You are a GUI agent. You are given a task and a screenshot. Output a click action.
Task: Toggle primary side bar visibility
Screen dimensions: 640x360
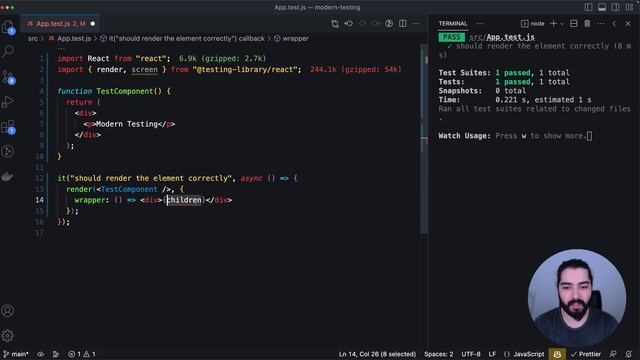[589, 7]
